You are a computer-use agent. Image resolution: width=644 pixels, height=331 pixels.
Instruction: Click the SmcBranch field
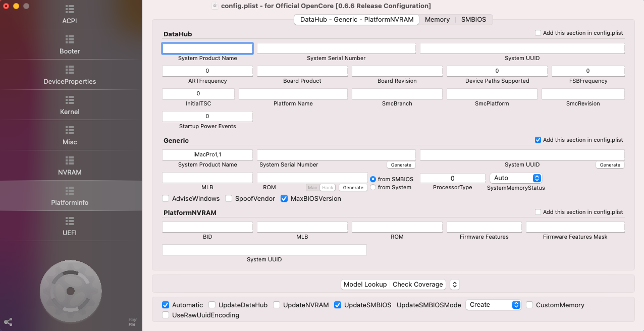(x=397, y=94)
